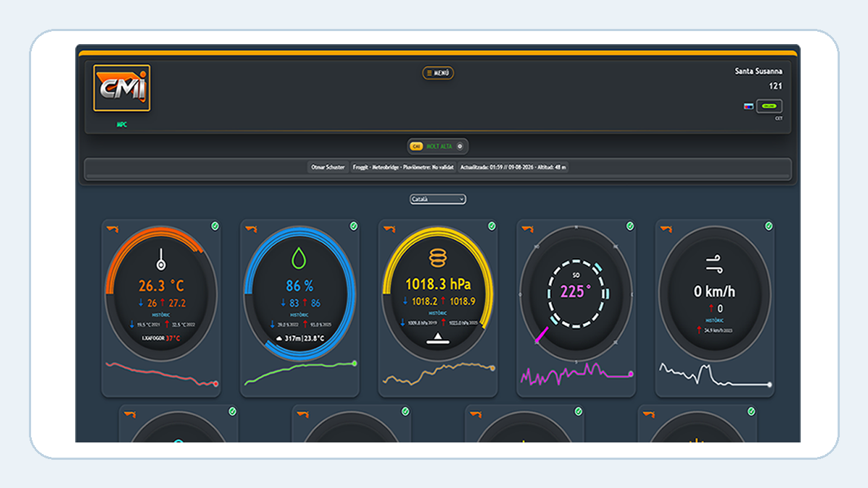Click the station number 121
This screenshot has height=488, width=868.
pos(775,86)
